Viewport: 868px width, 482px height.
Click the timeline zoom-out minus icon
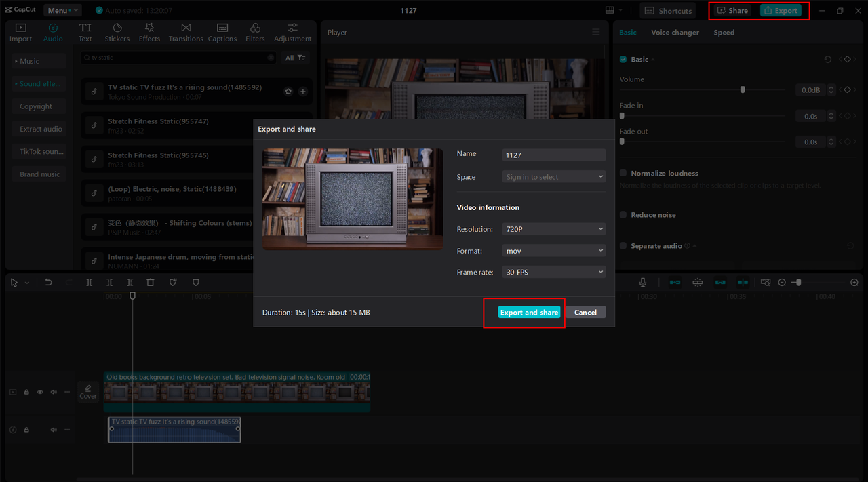point(782,282)
